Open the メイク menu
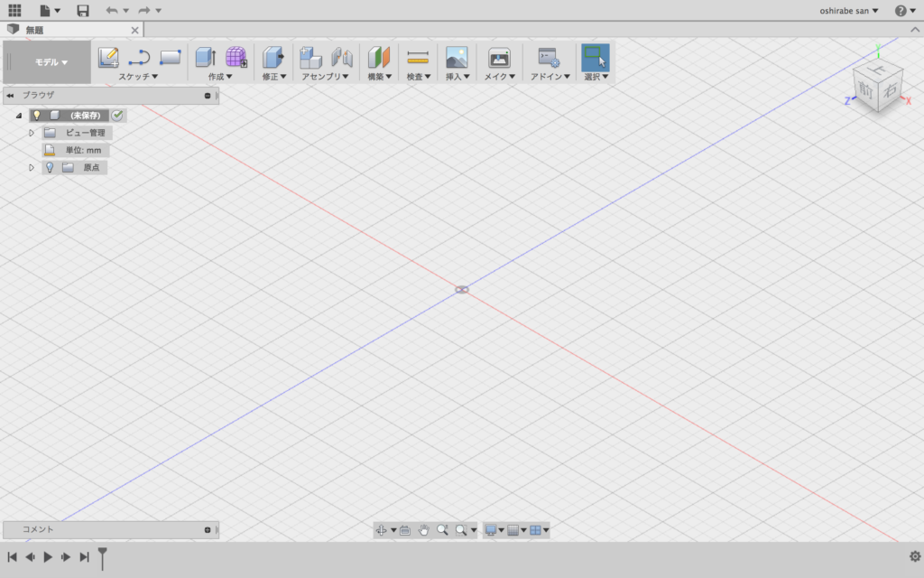 [x=500, y=77]
